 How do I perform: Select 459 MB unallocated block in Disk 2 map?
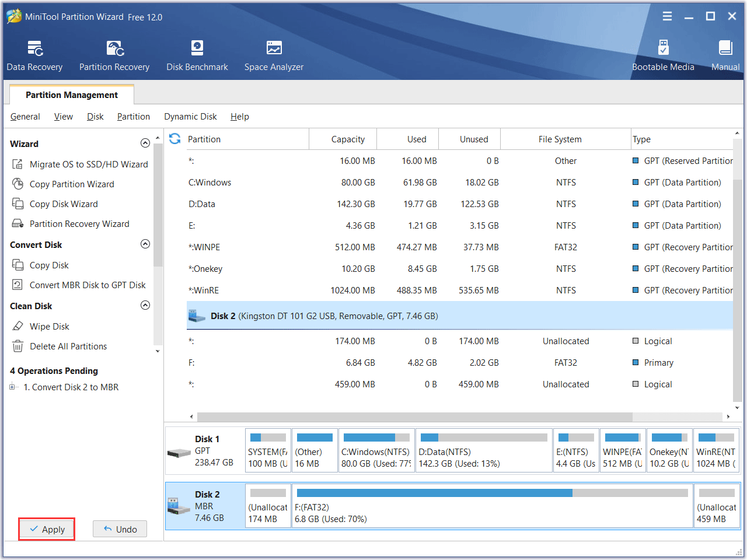717,506
